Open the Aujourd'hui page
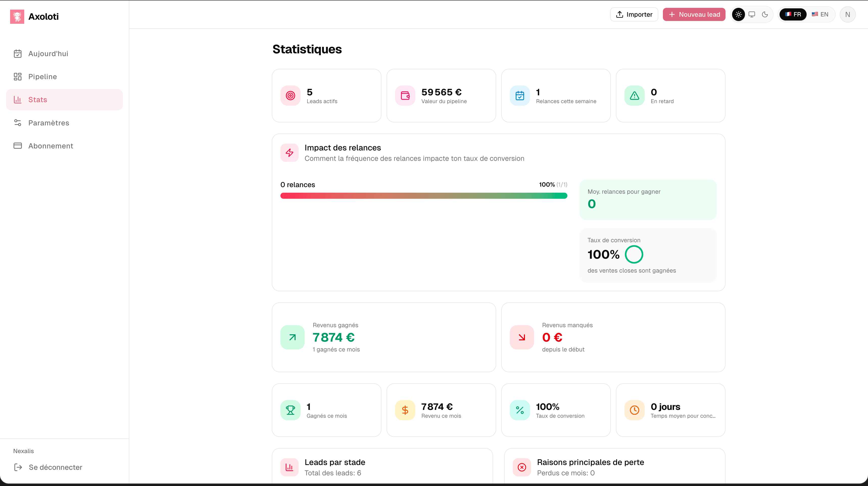This screenshot has width=868, height=486. (x=64, y=54)
